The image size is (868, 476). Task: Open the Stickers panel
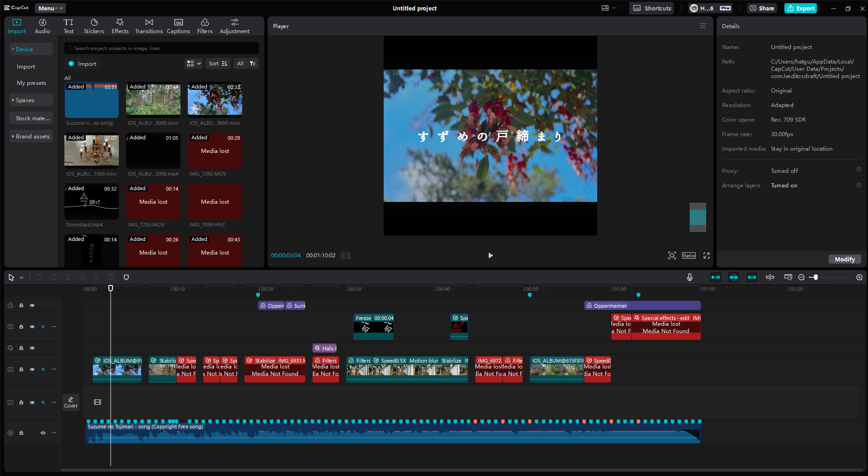[x=94, y=26]
